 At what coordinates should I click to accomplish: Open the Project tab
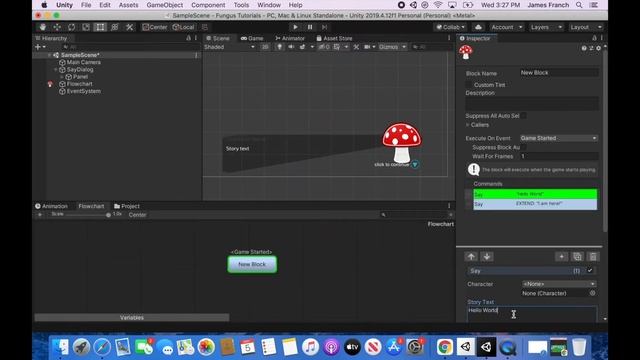click(x=127, y=206)
